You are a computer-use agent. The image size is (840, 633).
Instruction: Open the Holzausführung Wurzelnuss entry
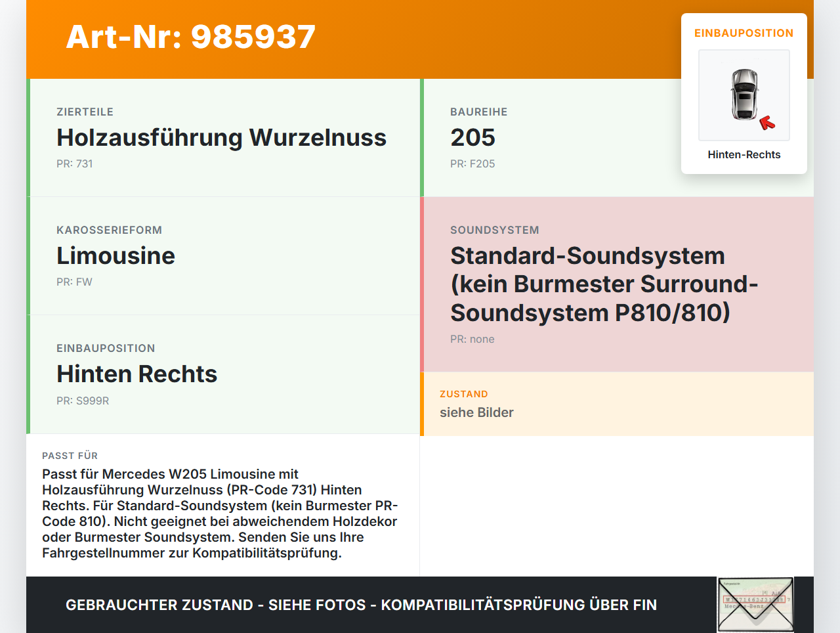click(x=222, y=138)
